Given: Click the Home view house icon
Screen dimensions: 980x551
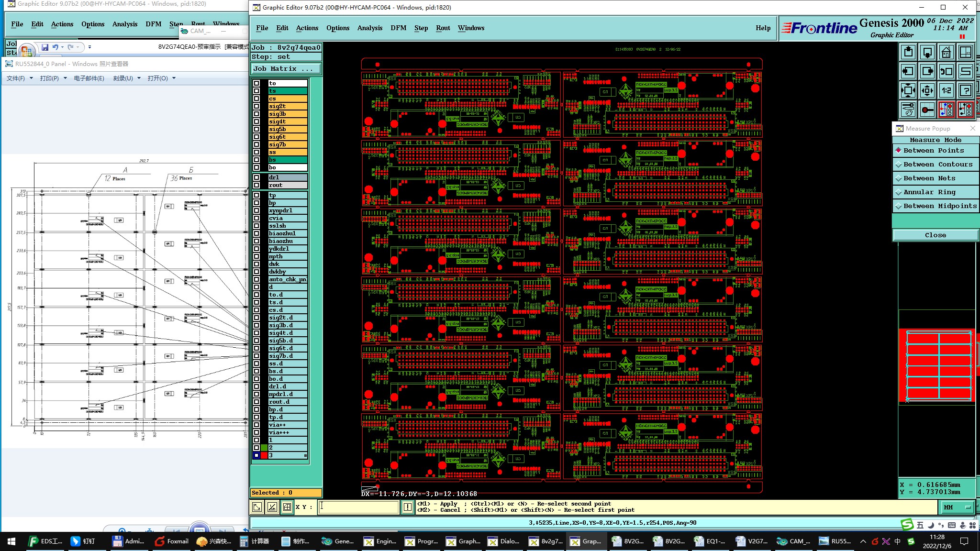Looking at the screenshot, I should [x=946, y=52].
